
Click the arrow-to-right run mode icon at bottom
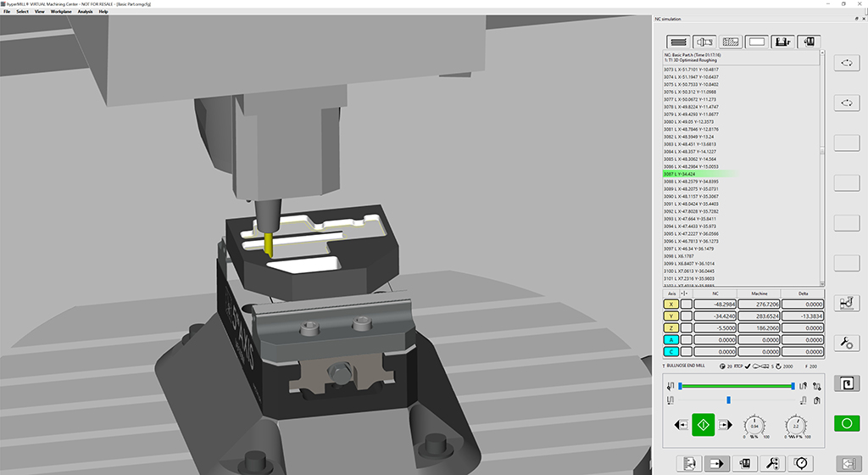pos(717,463)
